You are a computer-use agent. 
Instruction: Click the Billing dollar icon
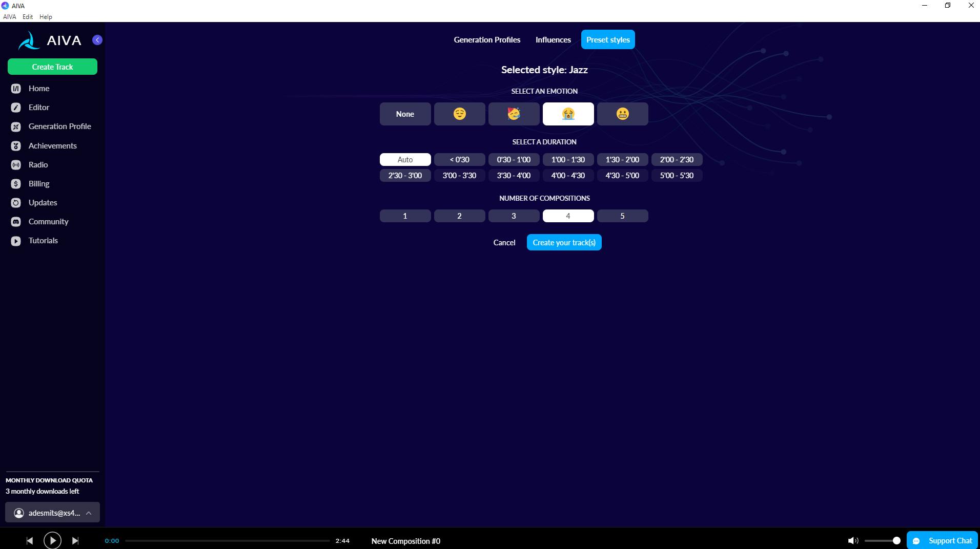[x=16, y=184]
